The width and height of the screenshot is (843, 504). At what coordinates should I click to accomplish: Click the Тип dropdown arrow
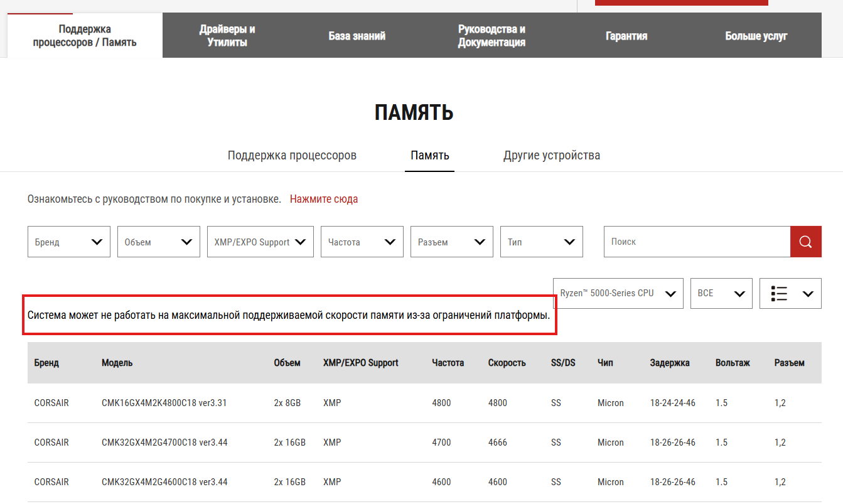tap(569, 242)
